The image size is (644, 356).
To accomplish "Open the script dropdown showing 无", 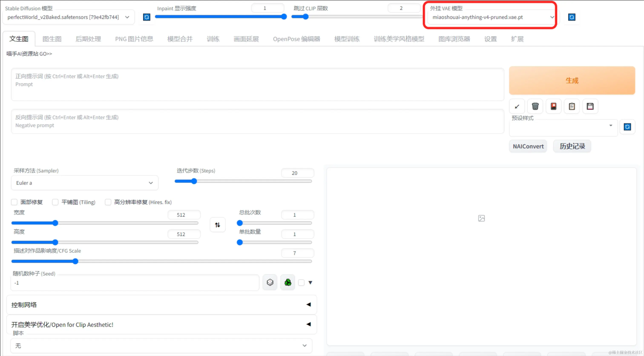I will pyautogui.click(x=161, y=346).
